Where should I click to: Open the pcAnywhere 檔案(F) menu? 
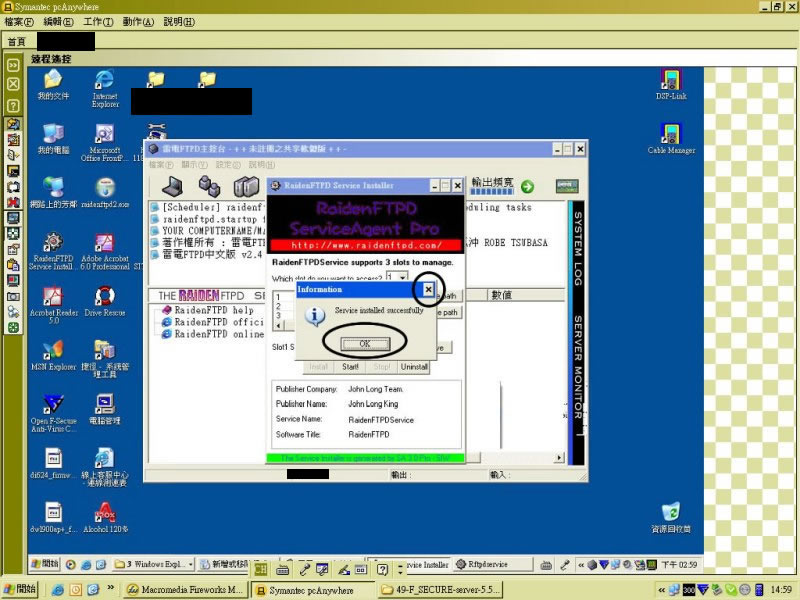coord(19,22)
